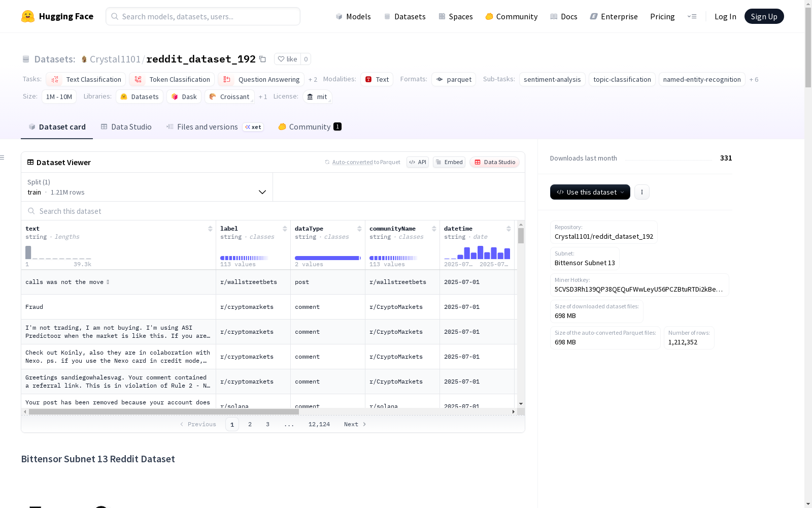Sort the label column
Screen dimensions: 812x508
[285, 229]
